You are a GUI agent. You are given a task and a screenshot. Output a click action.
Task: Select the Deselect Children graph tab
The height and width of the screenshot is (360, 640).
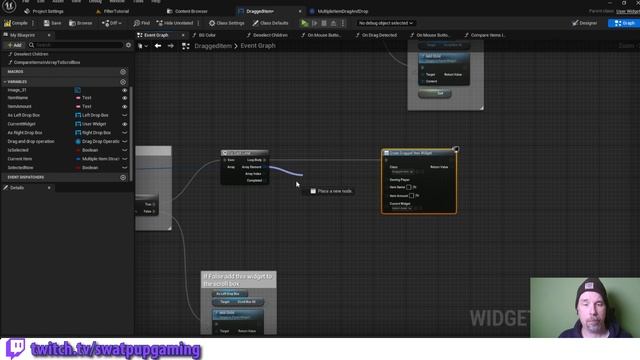pos(267,35)
